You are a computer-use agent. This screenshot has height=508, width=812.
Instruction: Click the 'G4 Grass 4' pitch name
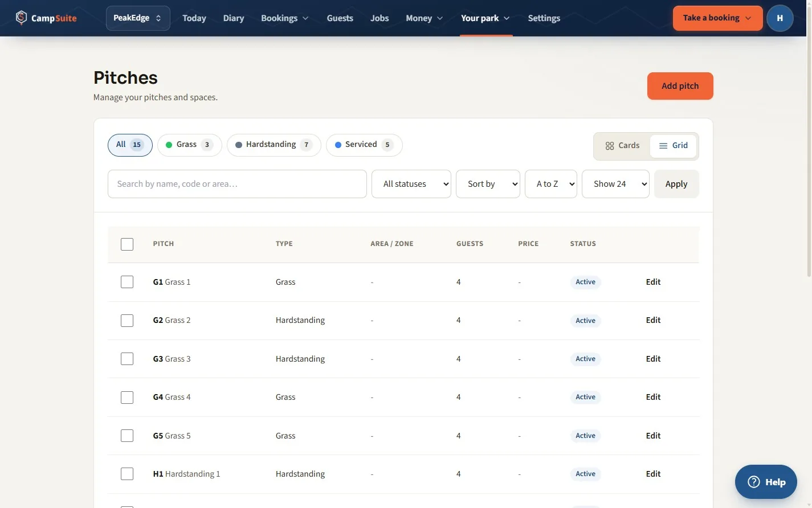tap(172, 397)
